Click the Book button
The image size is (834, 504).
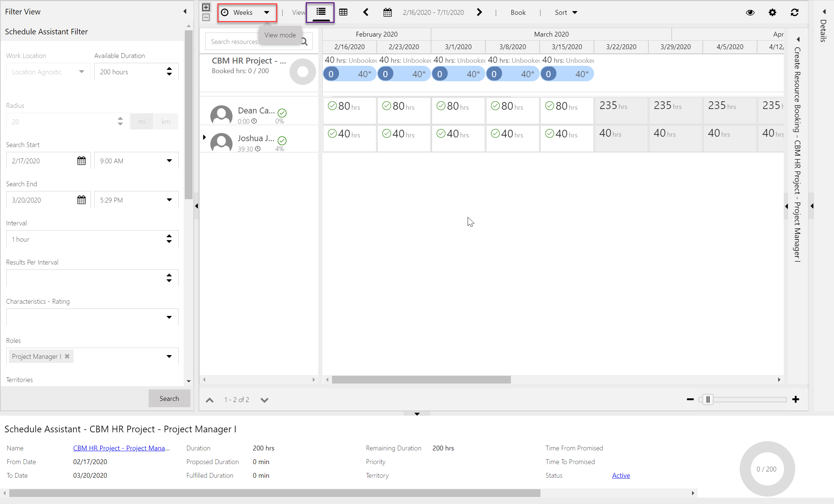coord(518,13)
